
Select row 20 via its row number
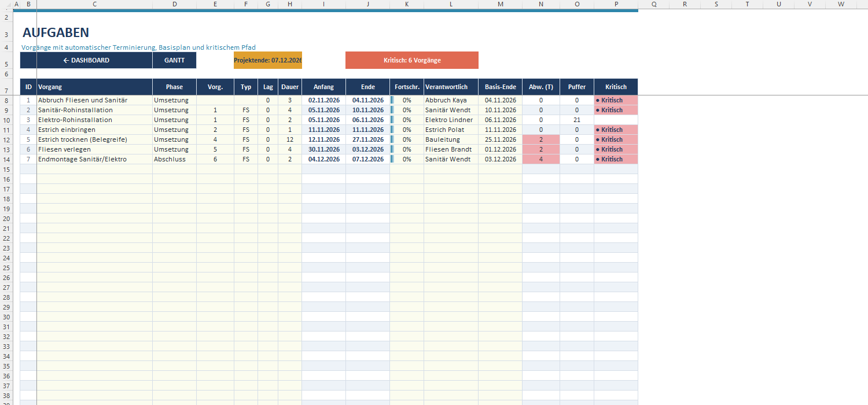(6, 218)
